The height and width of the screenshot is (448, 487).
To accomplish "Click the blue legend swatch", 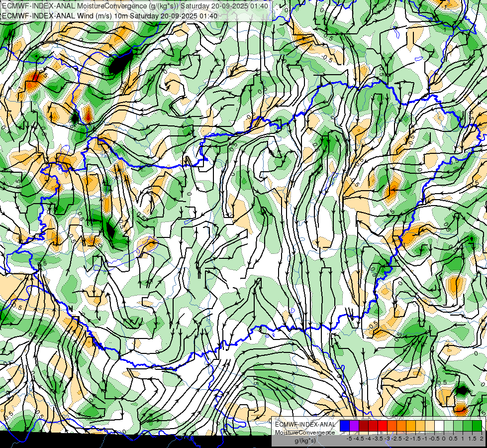I will (x=345, y=426).
